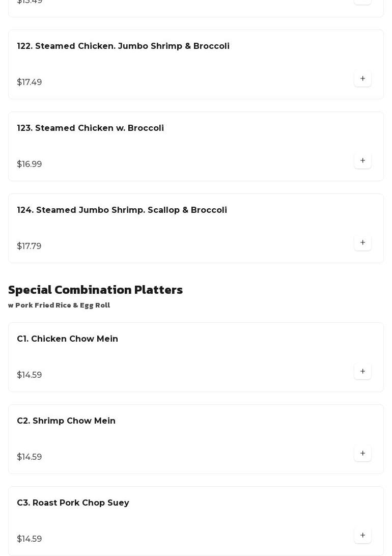Viewport: 392px width, 556px height.
Task: Click the $17.49 price on item 122
Action: click(30, 82)
